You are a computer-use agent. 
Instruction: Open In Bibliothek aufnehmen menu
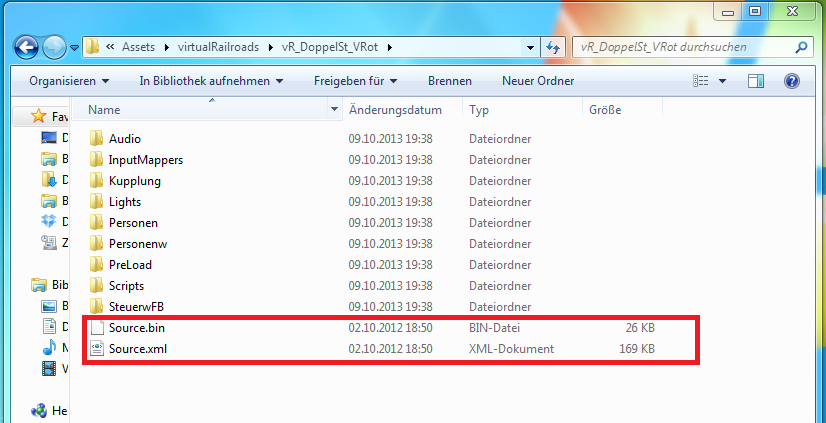click(211, 81)
